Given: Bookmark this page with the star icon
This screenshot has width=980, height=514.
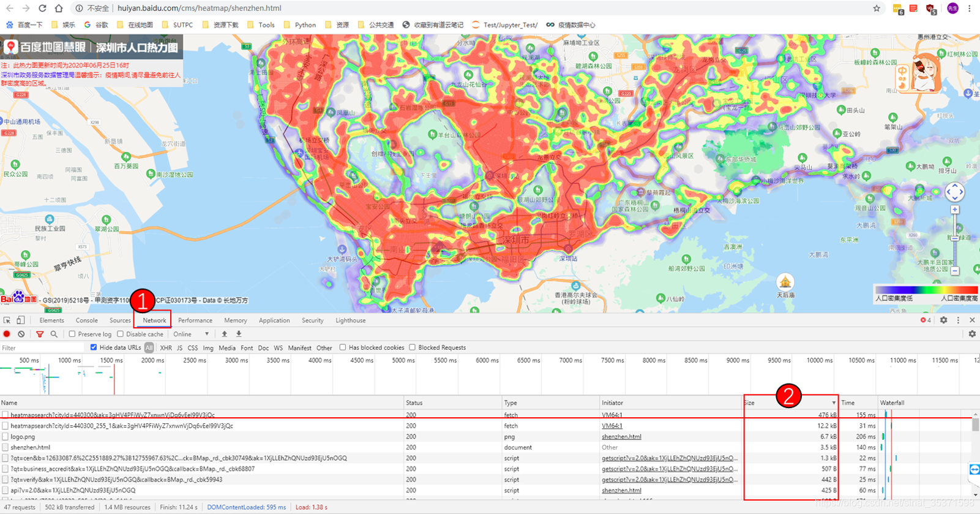Looking at the screenshot, I should coord(877,8).
